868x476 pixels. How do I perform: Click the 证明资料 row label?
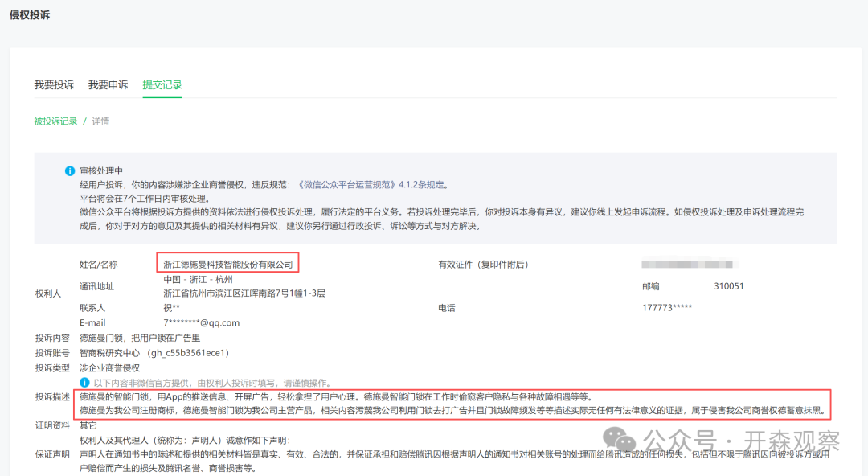(52, 425)
